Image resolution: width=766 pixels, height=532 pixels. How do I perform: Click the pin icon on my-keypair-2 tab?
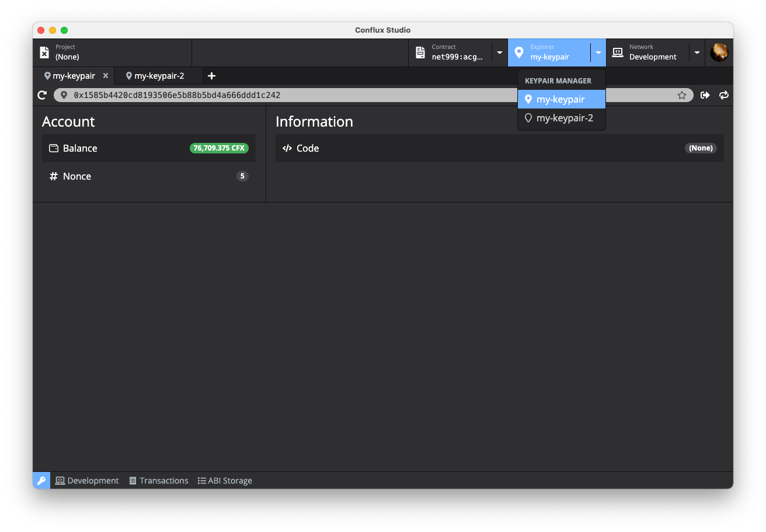coord(129,76)
